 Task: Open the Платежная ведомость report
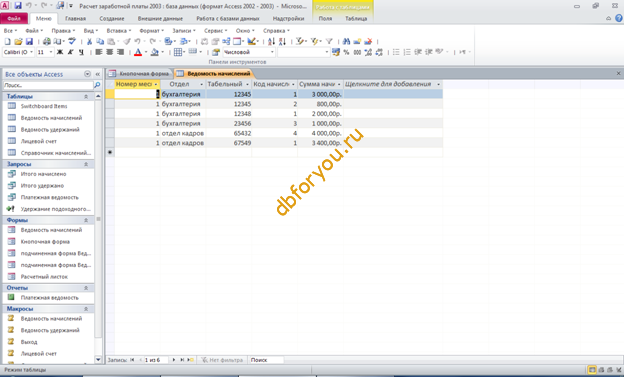click(49, 298)
